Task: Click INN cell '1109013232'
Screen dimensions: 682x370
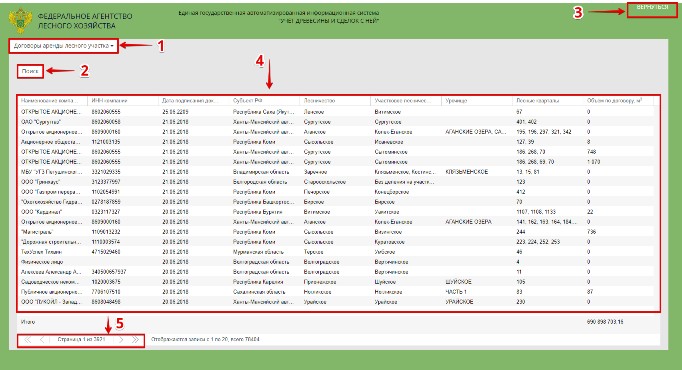Action: pyautogui.click(x=106, y=232)
